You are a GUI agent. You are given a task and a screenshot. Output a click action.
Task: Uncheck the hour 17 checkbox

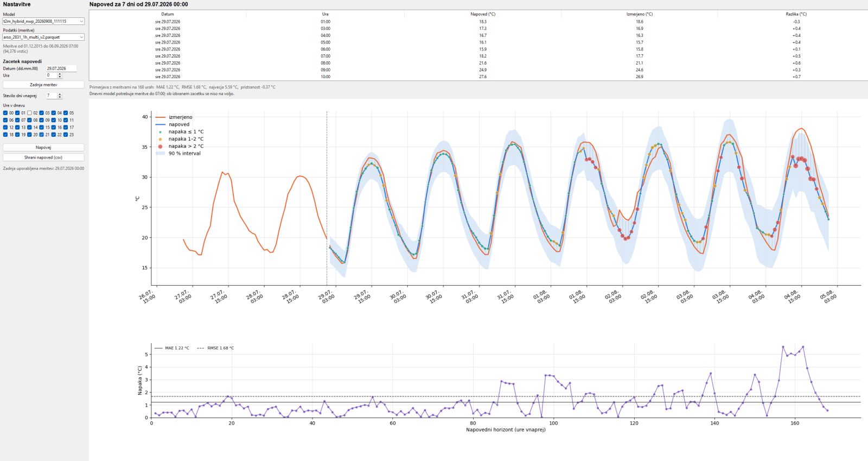(x=66, y=127)
